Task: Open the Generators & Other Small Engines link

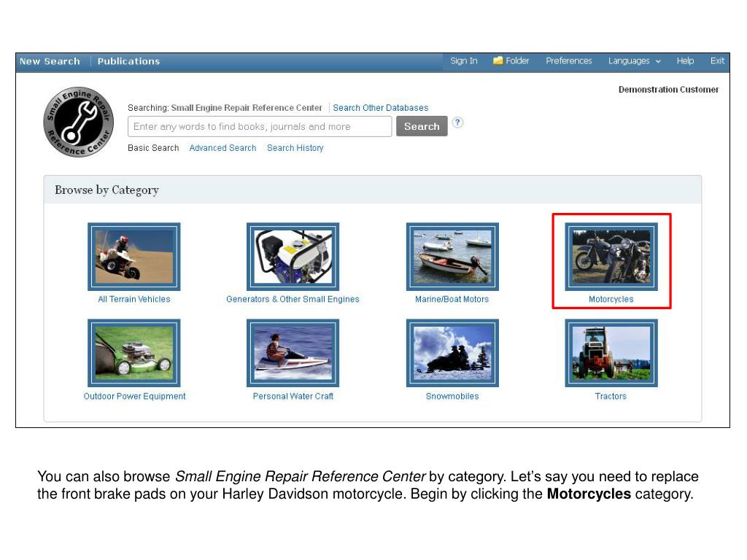Action: pyautogui.click(x=293, y=299)
